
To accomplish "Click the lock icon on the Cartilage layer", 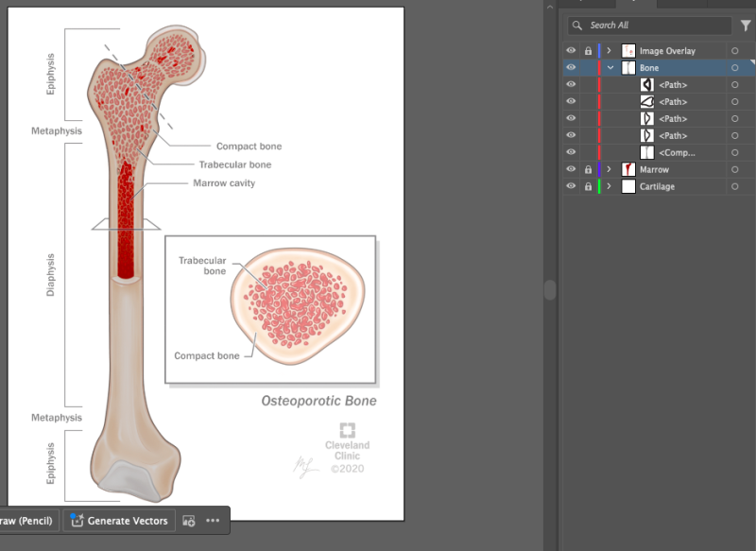I will (588, 187).
